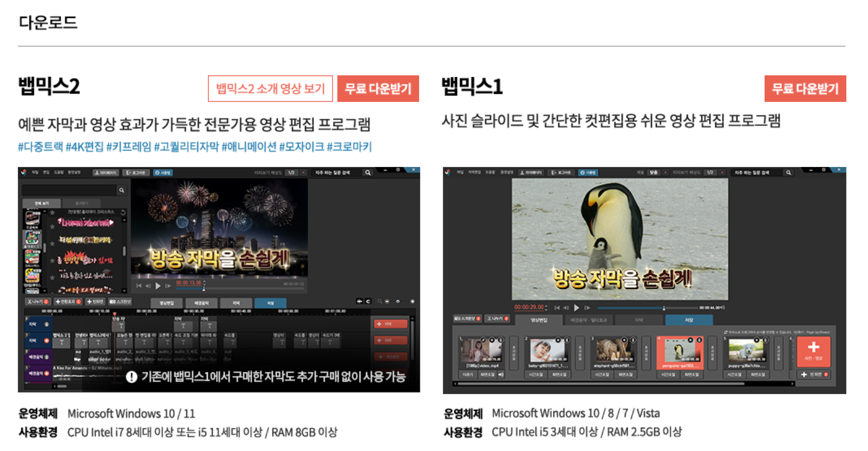The height and width of the screenshot is (451, 868).
Task: Step forward one frame in 뱁믹스1 preview
Action: (587, 308)
